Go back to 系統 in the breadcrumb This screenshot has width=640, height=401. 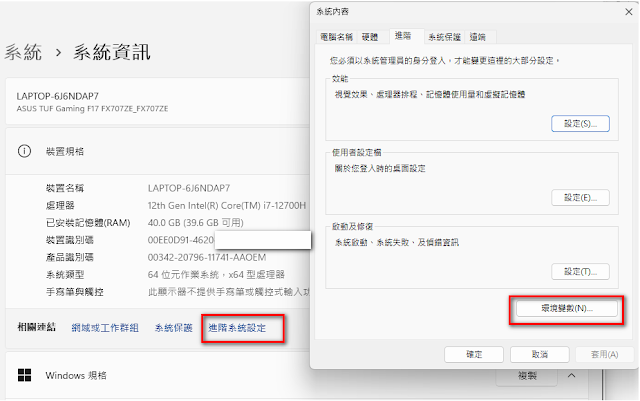pos(23,53)
